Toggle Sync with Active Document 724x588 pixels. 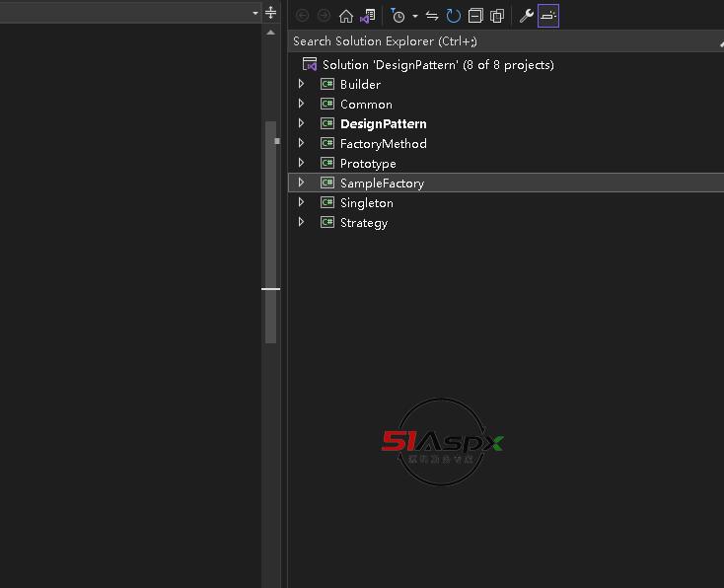pyautogui.click(x=432, y=16)
